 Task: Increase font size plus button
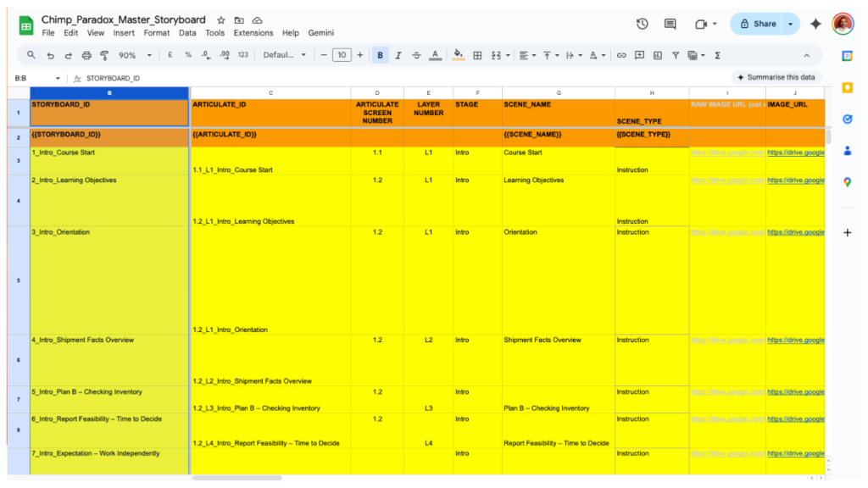pyautogui.click(x=359, y=55)
